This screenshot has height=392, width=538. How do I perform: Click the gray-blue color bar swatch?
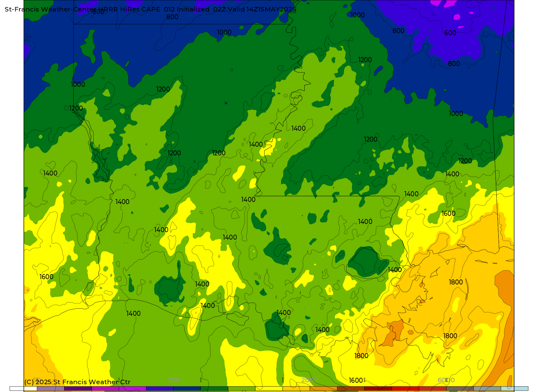pyautogui.click(x=487, y=389)
